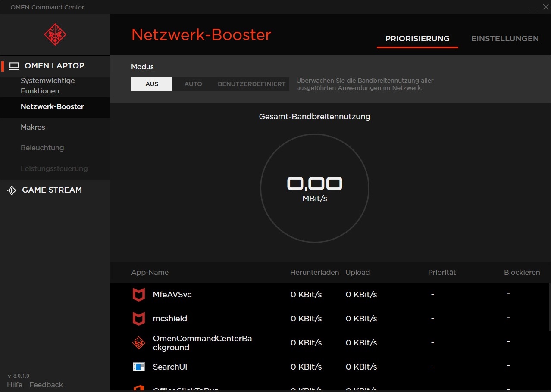Click the version number v. 8.0.1.0
Image resolution: width=551 pixels, height=392 pixels.
19,376
